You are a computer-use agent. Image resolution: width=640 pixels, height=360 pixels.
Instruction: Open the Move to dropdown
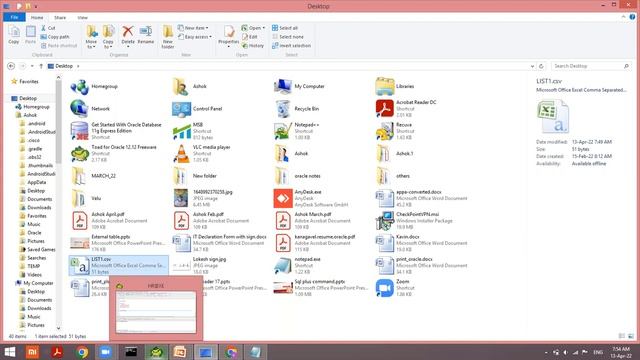[91, 37]
